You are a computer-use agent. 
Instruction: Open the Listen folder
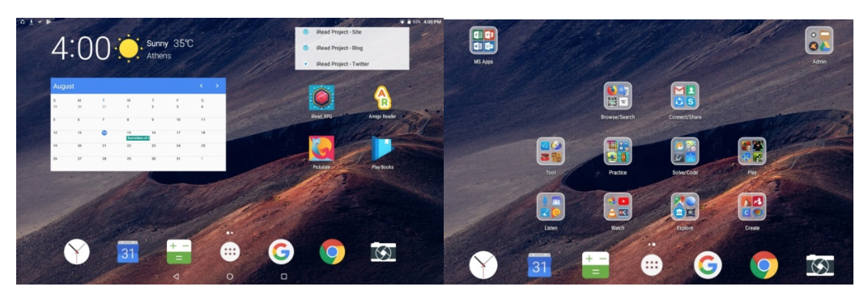(x=551, y=206)
